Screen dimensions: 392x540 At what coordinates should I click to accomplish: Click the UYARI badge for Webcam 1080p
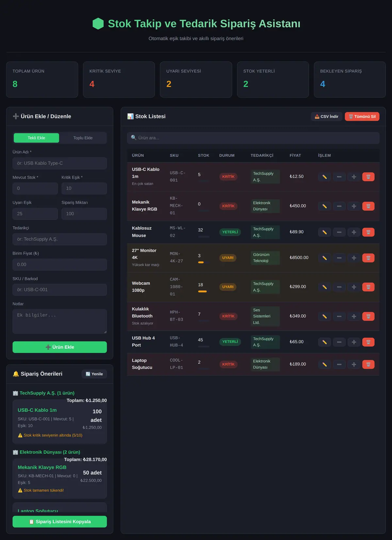pos(228,287)
